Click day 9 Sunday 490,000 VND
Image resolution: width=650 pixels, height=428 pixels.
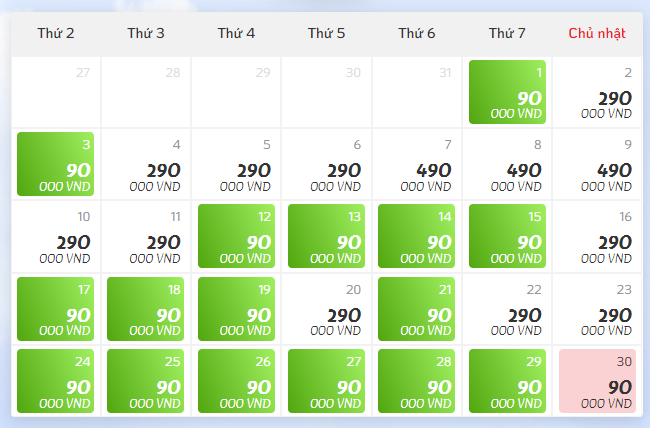point(597,164)
